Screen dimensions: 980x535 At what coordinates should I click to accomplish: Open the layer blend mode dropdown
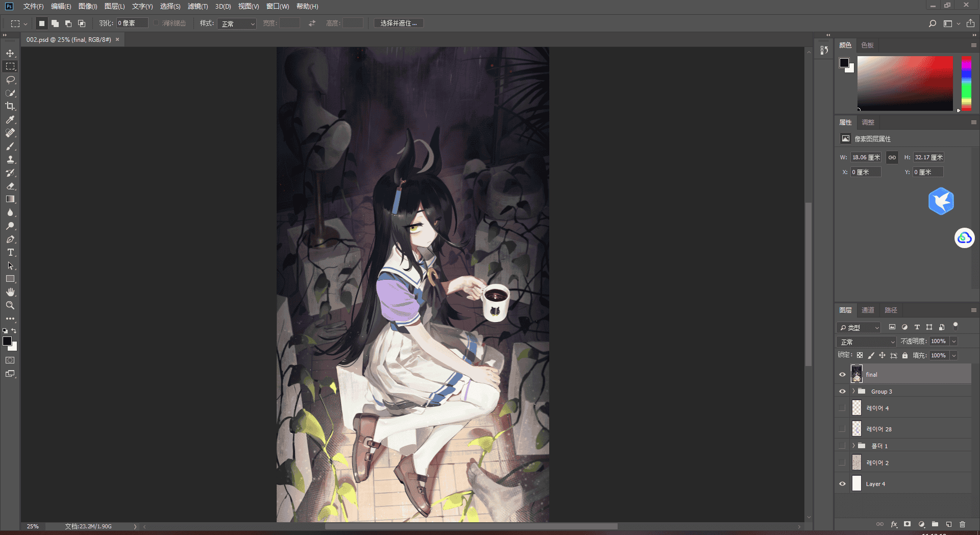867,342
